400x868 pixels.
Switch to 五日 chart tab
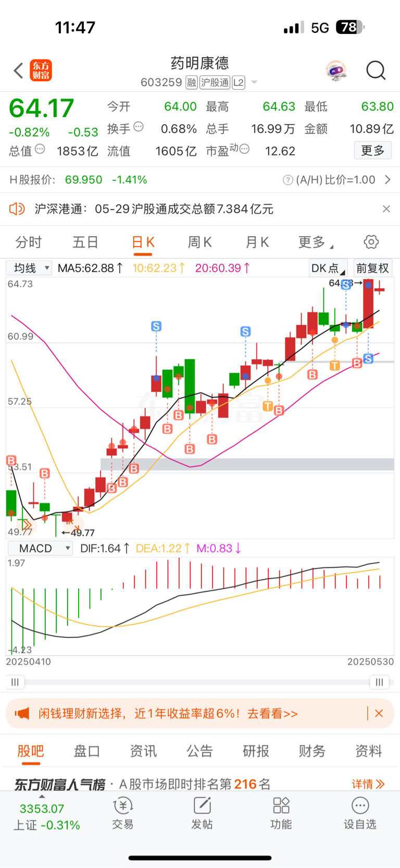[x=85, y=242]
